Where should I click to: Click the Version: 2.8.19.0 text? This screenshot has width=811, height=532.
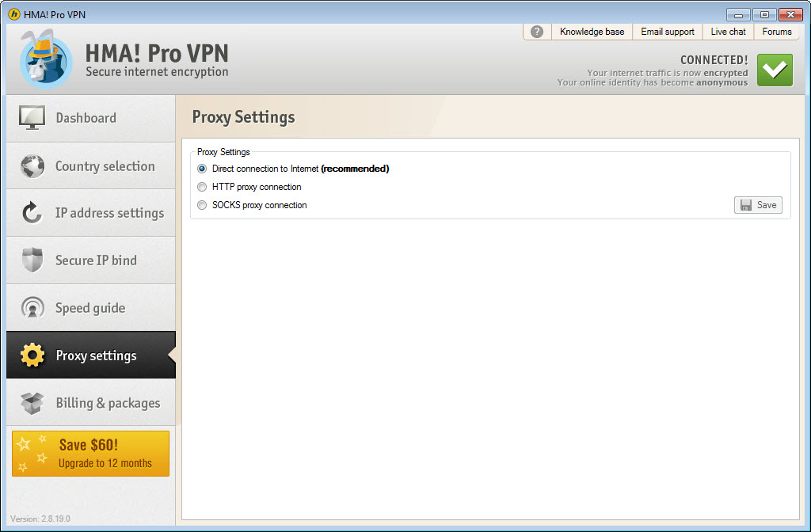click(40, 519)
